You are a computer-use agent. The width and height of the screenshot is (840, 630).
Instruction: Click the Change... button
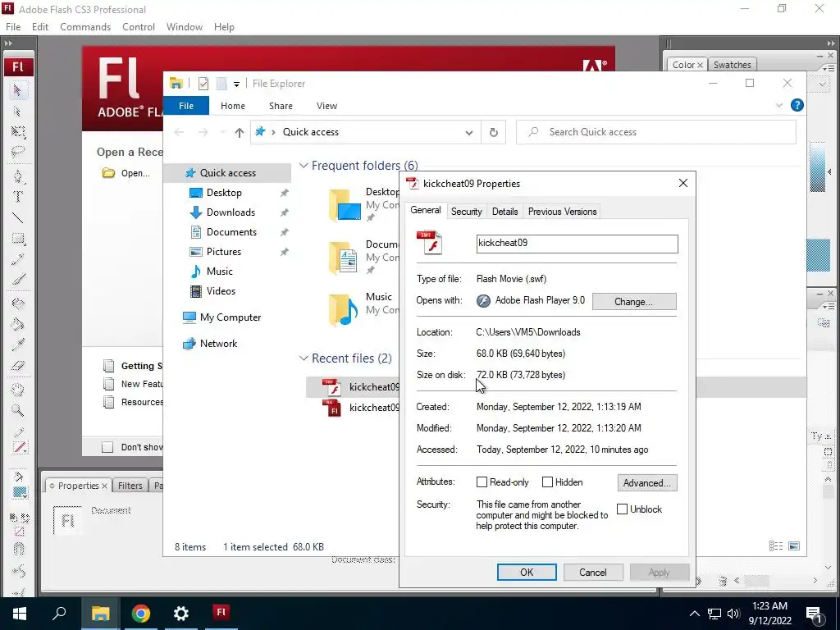[x=634, y=302]
